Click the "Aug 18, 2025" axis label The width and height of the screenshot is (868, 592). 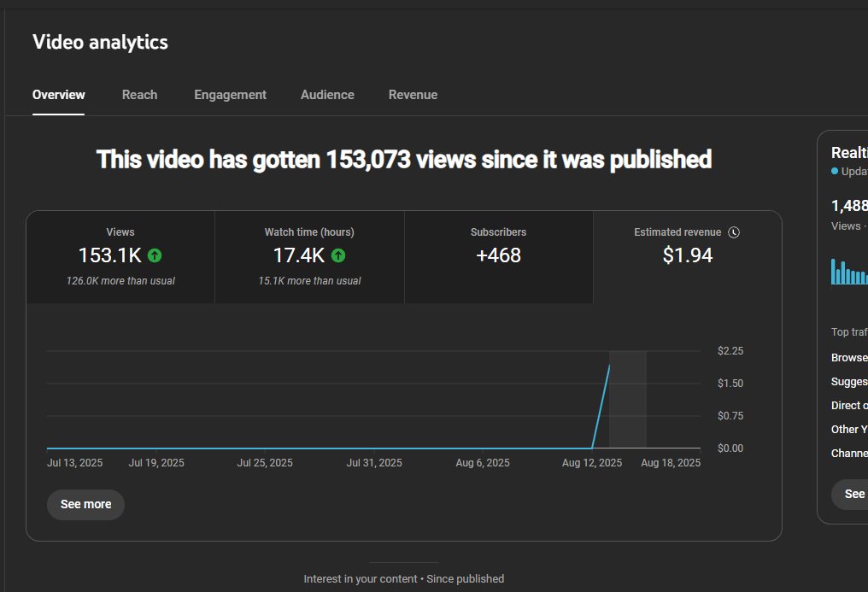671,463
